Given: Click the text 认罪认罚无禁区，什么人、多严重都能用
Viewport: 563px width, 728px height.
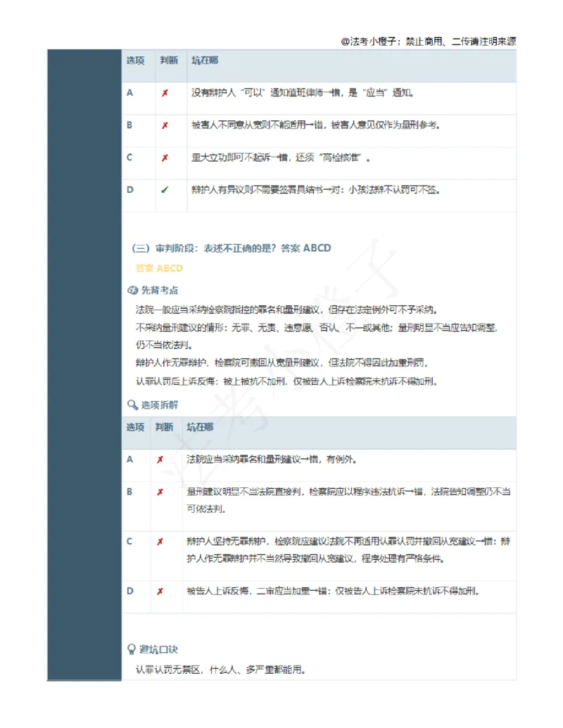Looking at the screenshot, I should click(220, 670).
